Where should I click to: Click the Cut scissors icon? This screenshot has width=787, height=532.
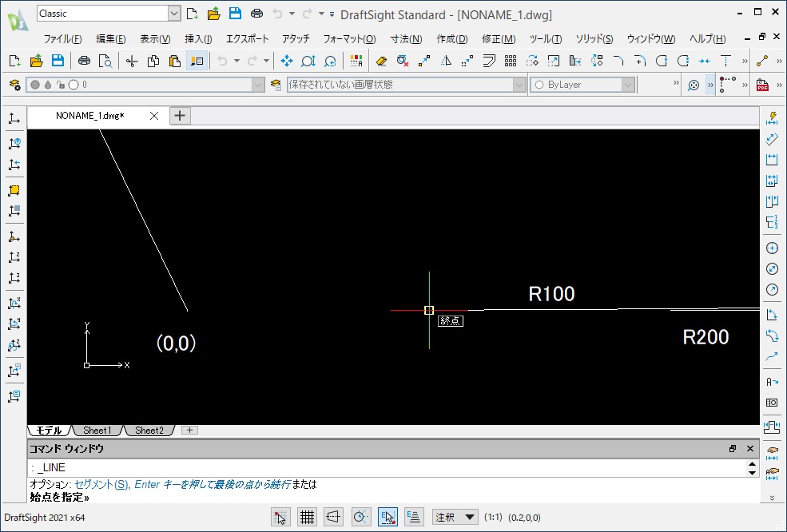132,62
